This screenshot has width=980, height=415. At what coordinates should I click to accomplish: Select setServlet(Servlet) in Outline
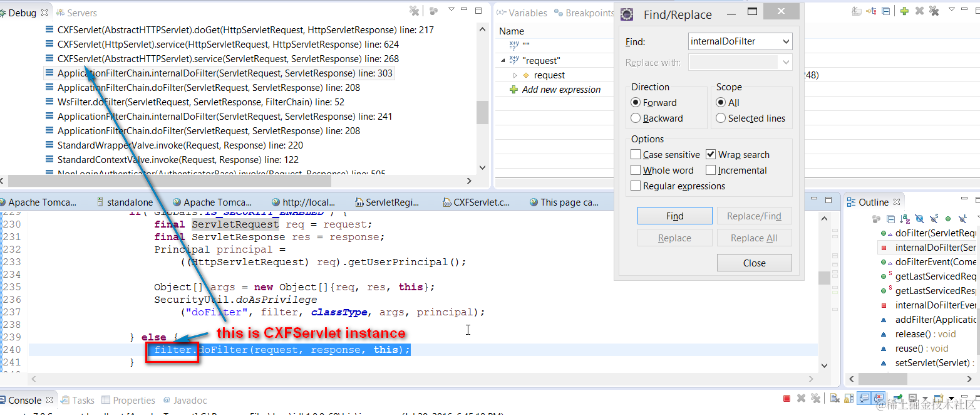(928, 363)
